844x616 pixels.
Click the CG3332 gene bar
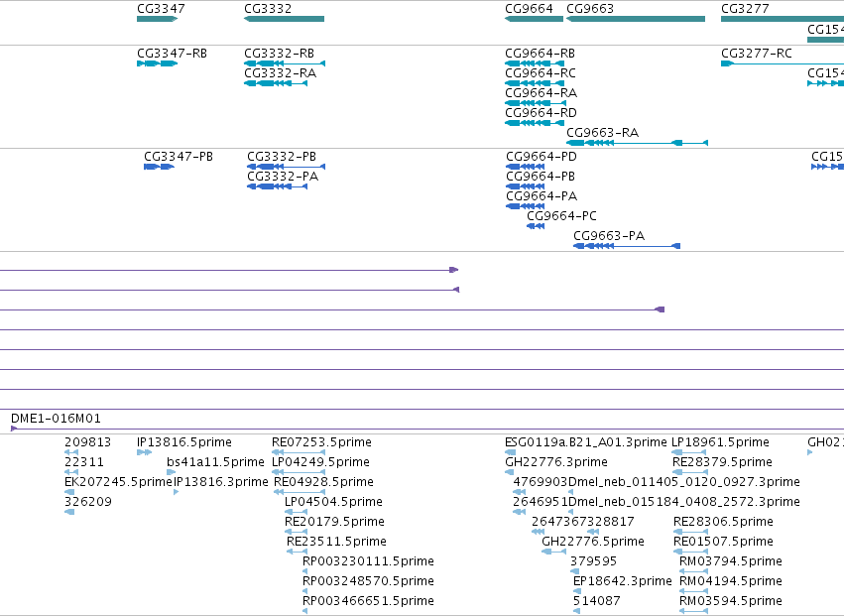[285, 19]
